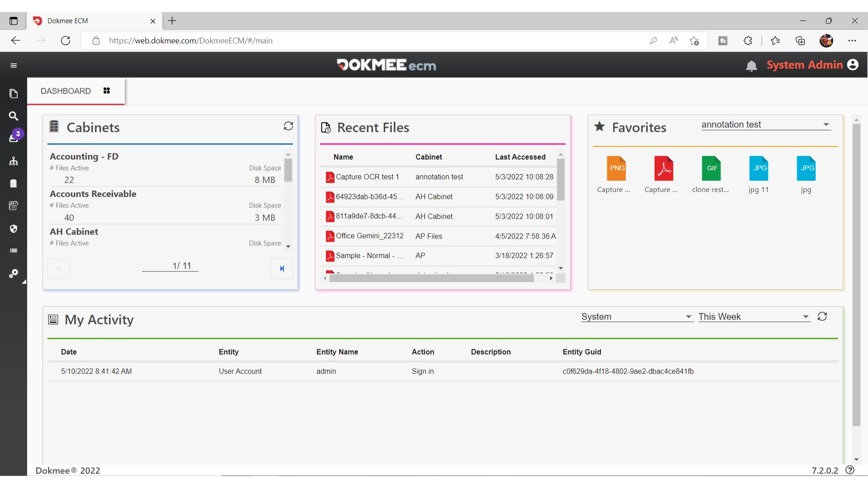Open the shield security icon in left sidebar
868x488 pixels.
[14, 229]
